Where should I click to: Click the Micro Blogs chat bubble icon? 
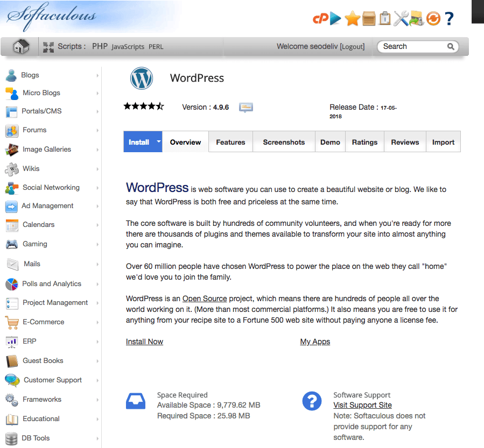12,94
